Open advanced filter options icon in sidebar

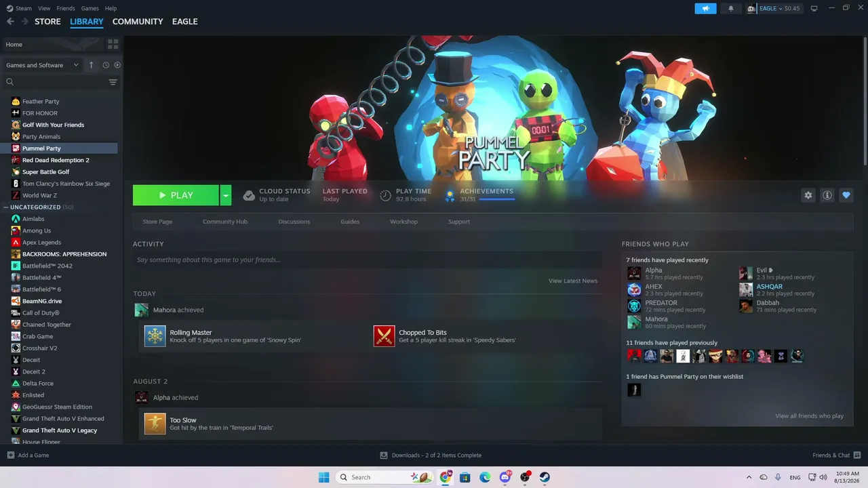[x=113, y=82]
